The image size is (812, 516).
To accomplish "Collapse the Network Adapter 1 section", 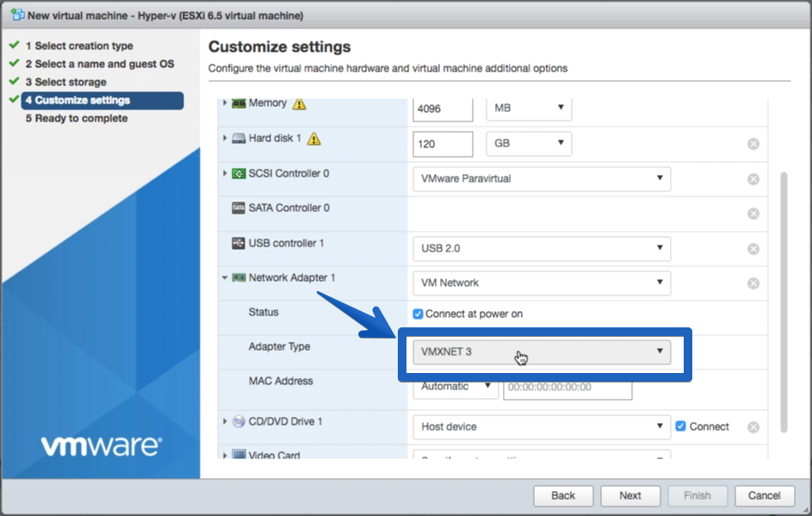I will coord(225,277).
